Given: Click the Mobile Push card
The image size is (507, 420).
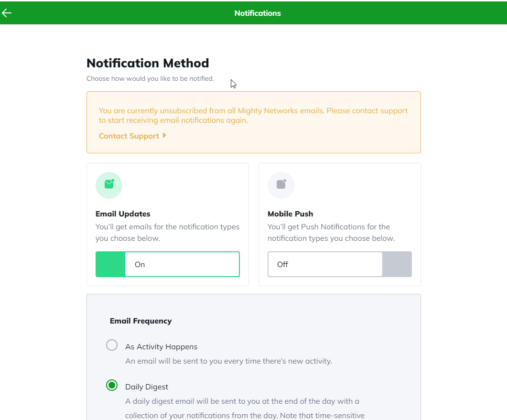Looking at the screenshot, I should point(339,224).
